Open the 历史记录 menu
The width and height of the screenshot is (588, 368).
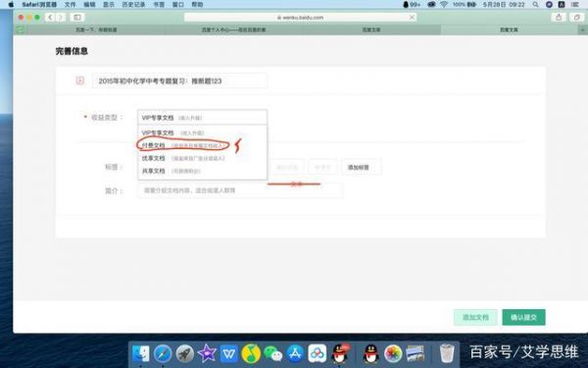[133, 5]
